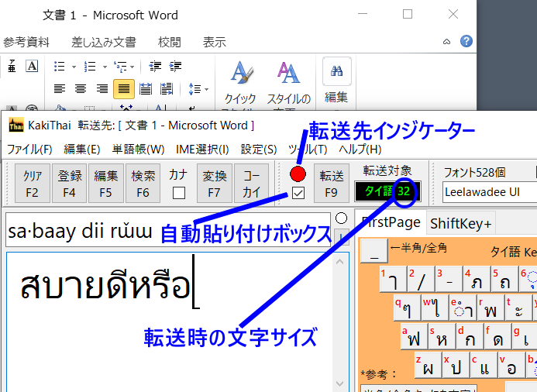
Task: Click in the Thai text editing area
Action: click(170, 322)
